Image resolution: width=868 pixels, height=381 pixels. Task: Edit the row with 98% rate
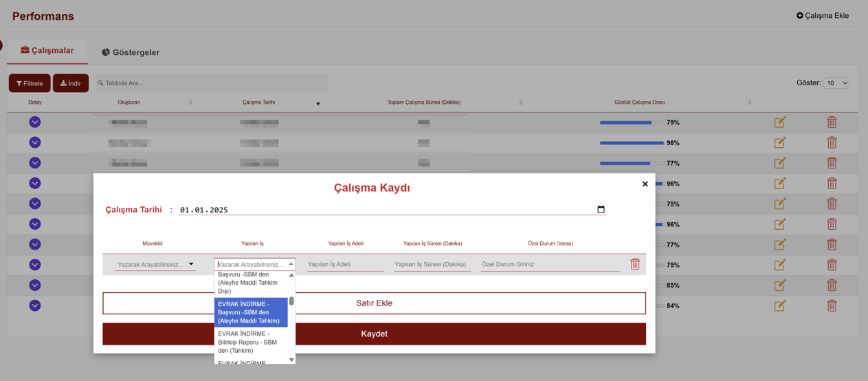pyautogui.click(x=780, y=143)
